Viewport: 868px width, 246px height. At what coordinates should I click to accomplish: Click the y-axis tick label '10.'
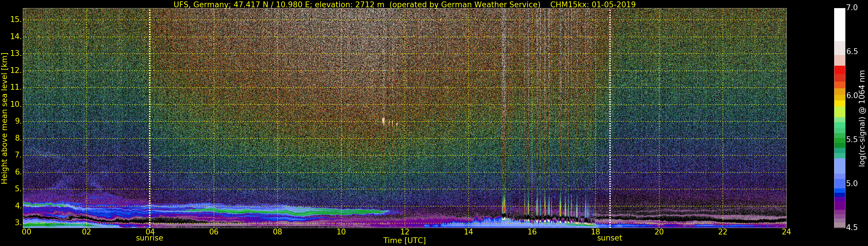click(x=16, y=104)
